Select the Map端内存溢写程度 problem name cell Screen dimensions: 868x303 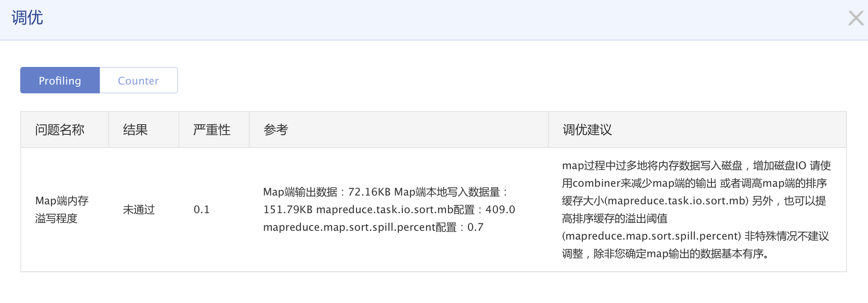(x=62, y=210)
